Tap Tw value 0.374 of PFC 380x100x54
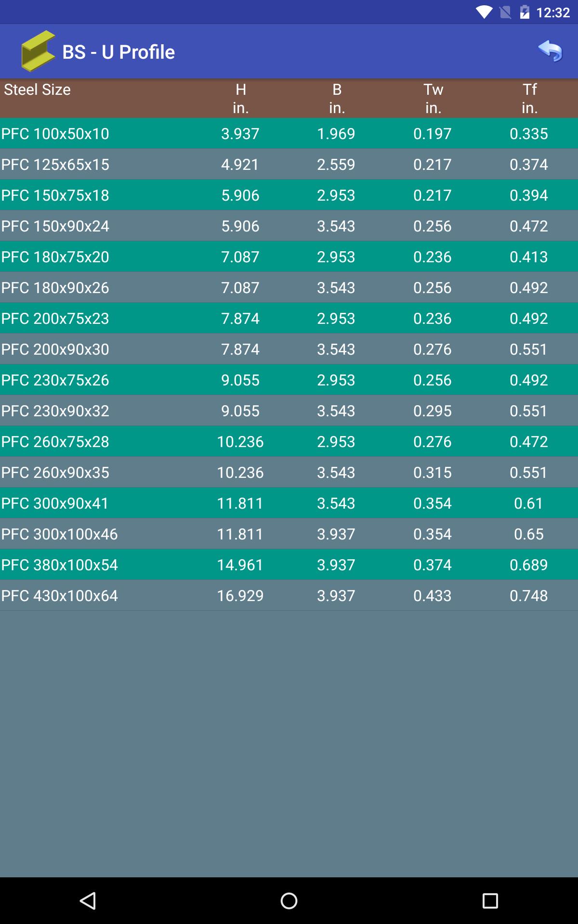The height and width of the screenshot is (924, 578). point(433,565)
